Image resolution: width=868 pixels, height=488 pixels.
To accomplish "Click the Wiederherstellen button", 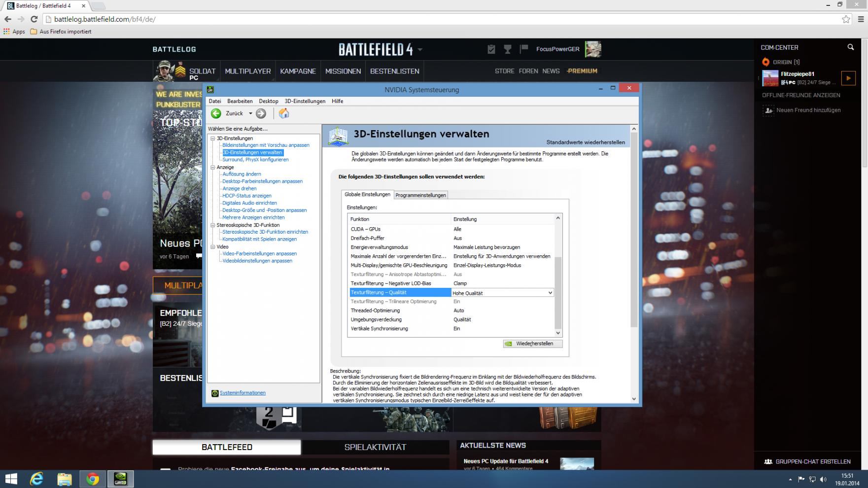I will (x=532, y=344).
